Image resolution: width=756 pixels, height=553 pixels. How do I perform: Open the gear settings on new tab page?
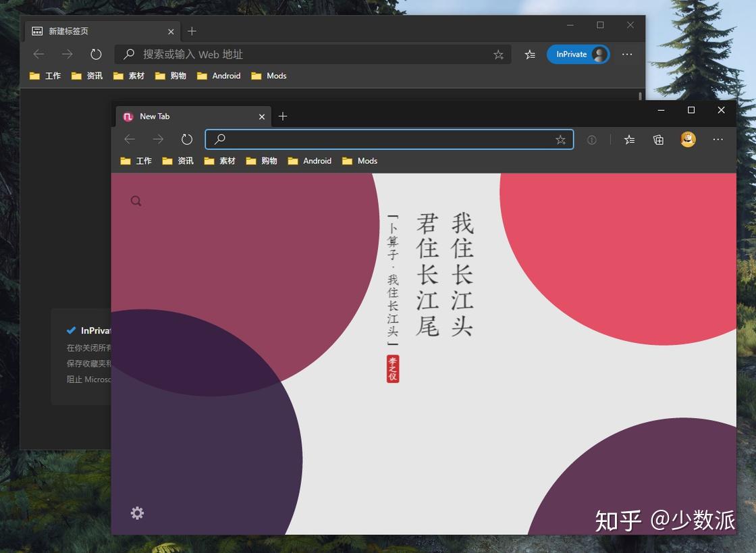tap(138, 513)
